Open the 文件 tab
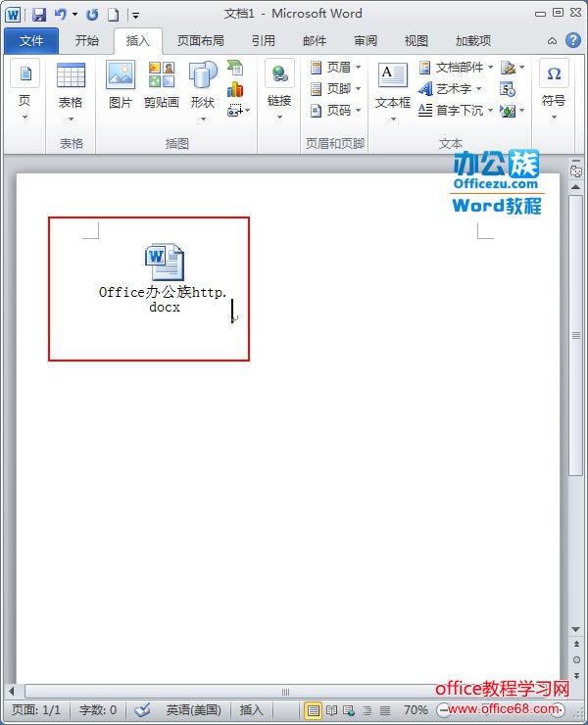The image size is (588, 725). (31, 41)
